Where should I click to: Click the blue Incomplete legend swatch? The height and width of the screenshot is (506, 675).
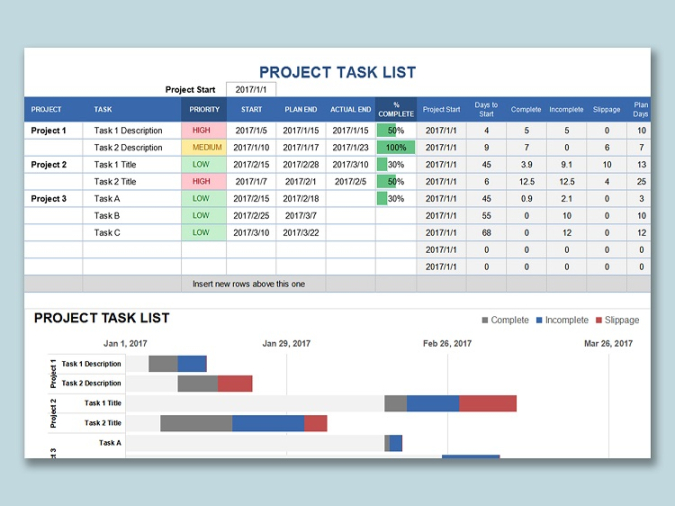541,320
